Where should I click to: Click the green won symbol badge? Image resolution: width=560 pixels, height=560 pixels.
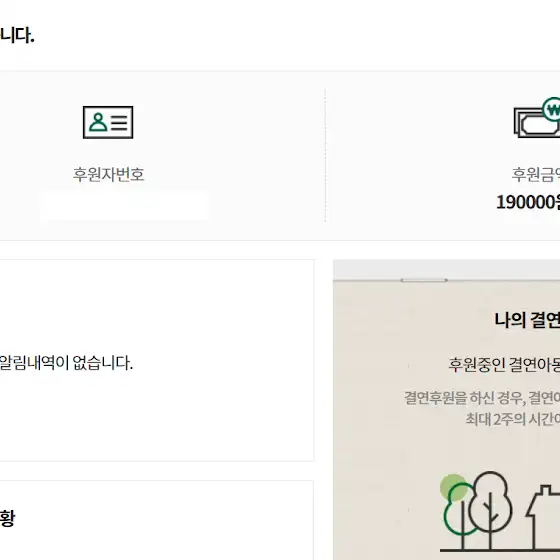(552, 109)
